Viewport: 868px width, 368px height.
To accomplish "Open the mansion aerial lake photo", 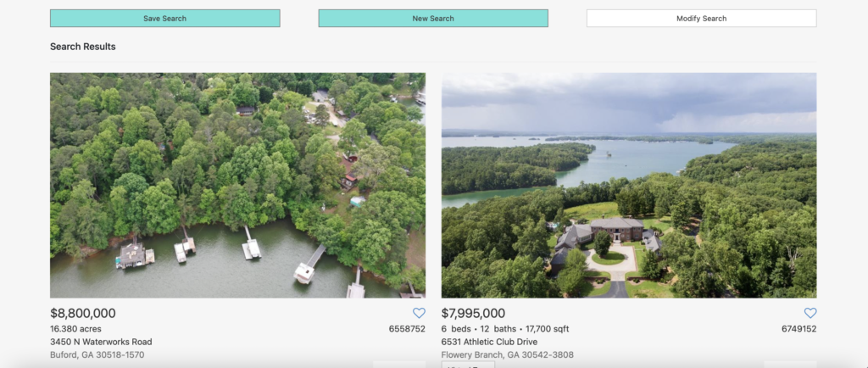I will click(629, 186).
